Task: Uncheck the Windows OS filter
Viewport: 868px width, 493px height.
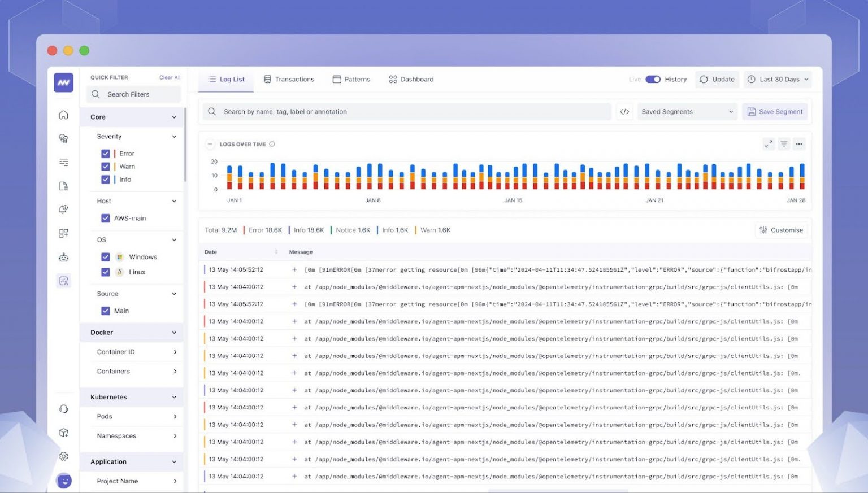Action: (106, 256)
